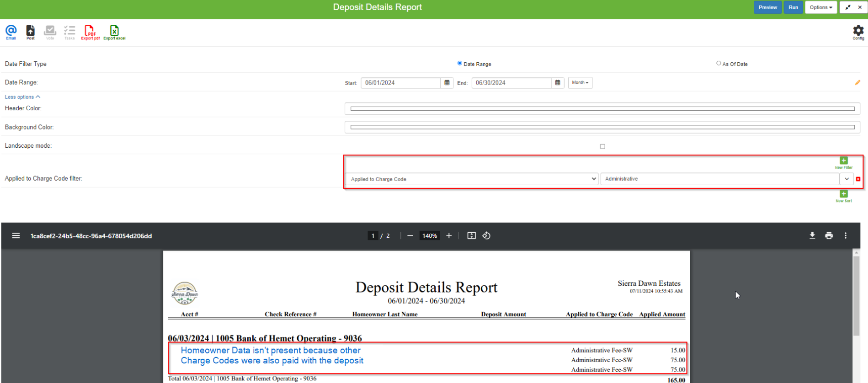
Task: Add a New Filter
Action: pyautogui.click(x=844, y=163)
